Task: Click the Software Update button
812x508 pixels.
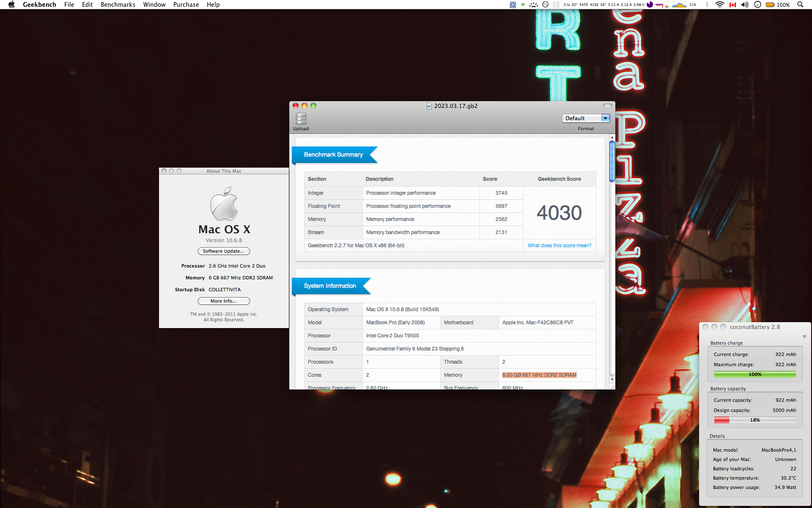Action: [x=224, y=251]
